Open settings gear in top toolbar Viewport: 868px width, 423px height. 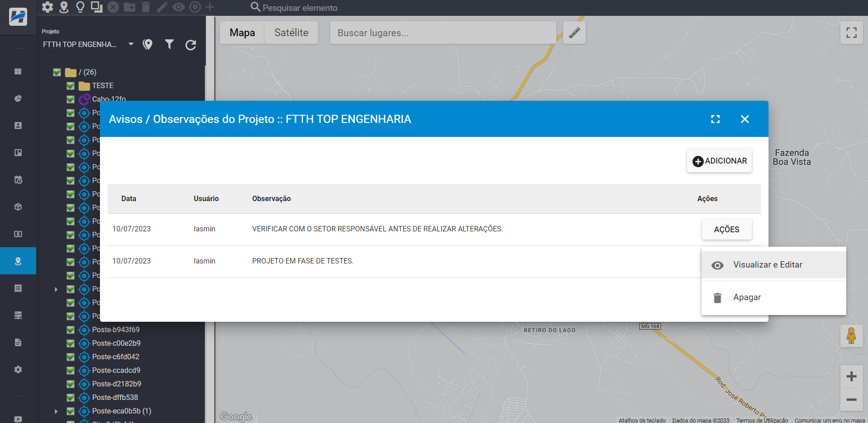[47, 7]
